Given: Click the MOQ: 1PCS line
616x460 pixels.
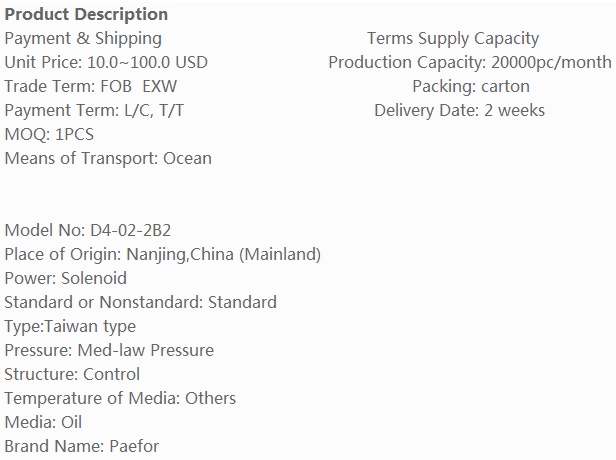Looking at the screenshot, I should 50,134.
